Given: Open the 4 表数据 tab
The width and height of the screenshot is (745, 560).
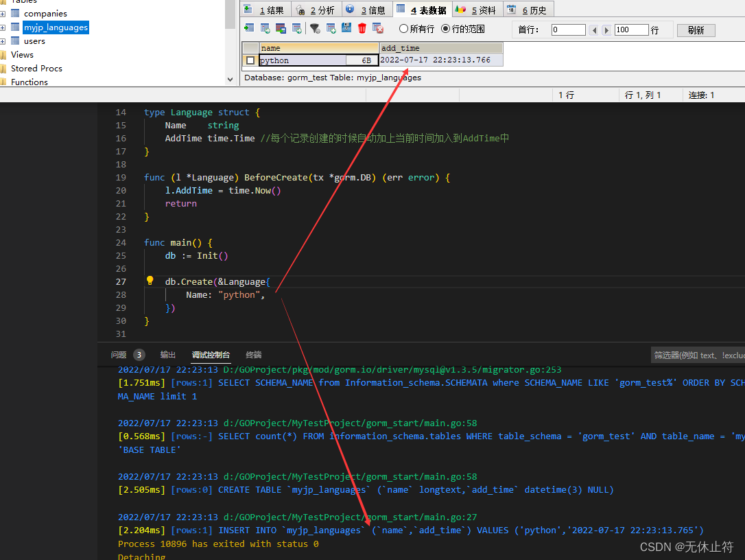Looking at the screenshot, I should [x=423, y=10].
